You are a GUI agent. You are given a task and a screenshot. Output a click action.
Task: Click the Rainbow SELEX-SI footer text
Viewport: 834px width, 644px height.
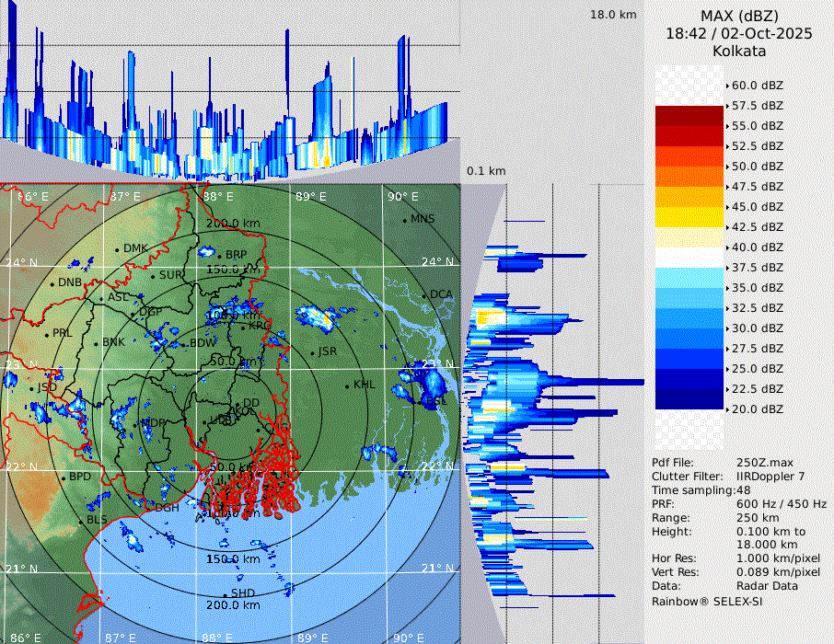tap(707, 601)
